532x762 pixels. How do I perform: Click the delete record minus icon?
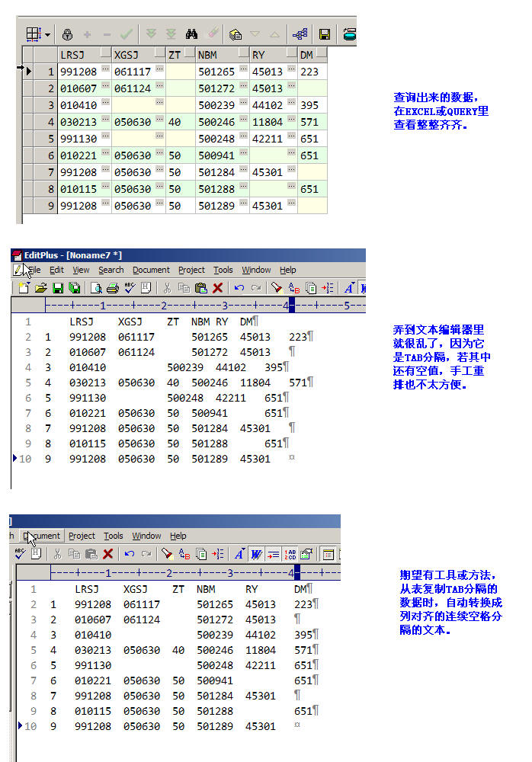tap(107, 34)
